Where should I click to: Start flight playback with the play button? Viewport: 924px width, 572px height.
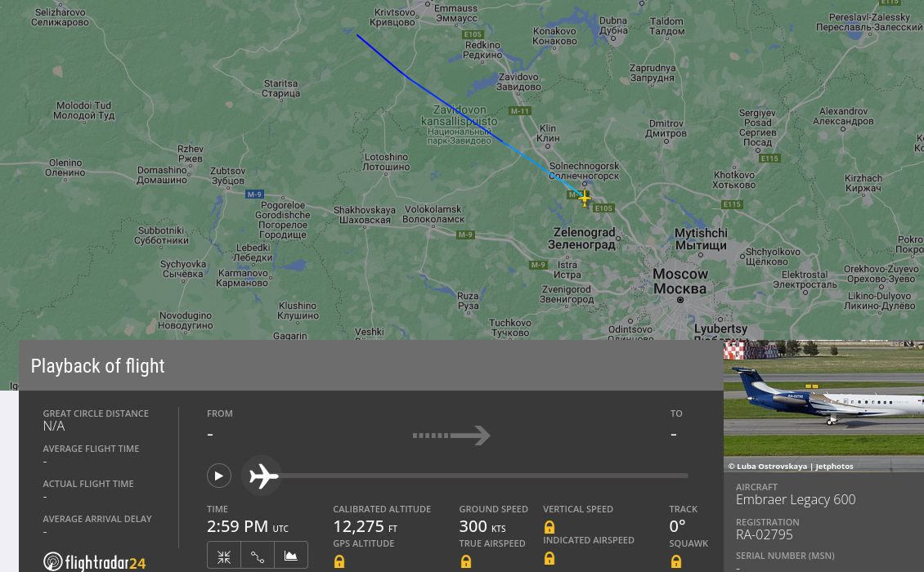(x=218, y=476)
